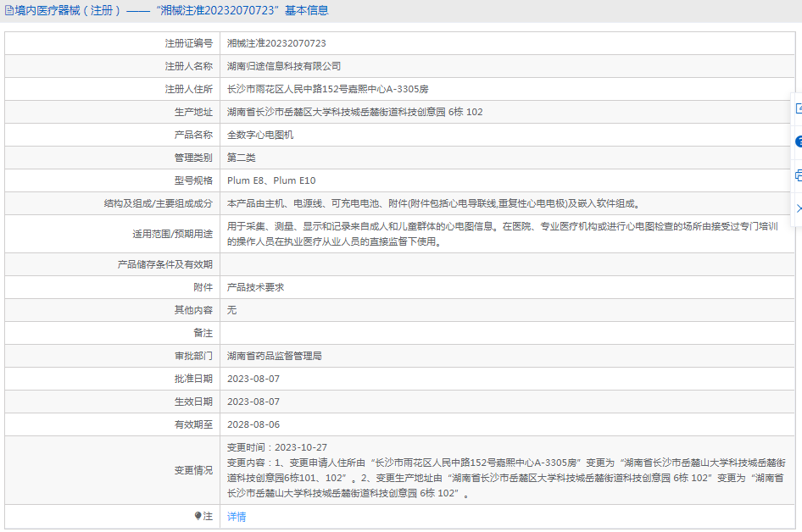Click the intended use text starting 用于采集

tap(503, 234)
